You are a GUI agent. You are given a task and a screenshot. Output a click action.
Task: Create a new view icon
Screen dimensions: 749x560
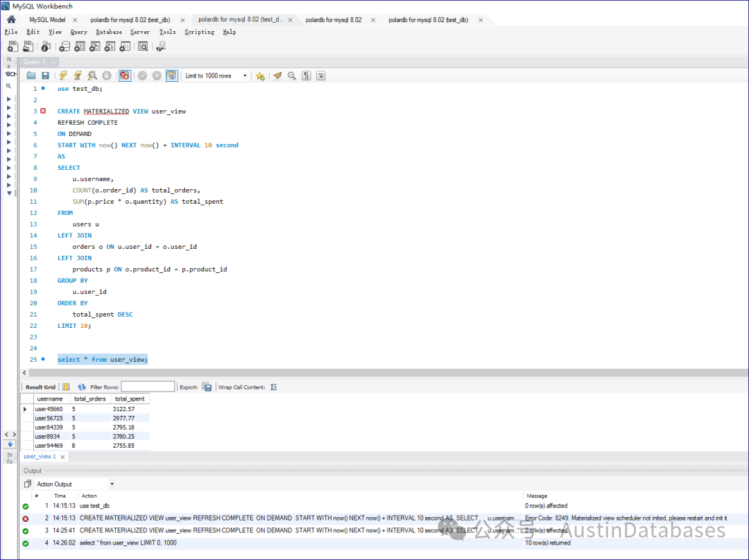(x=95, y=46)
